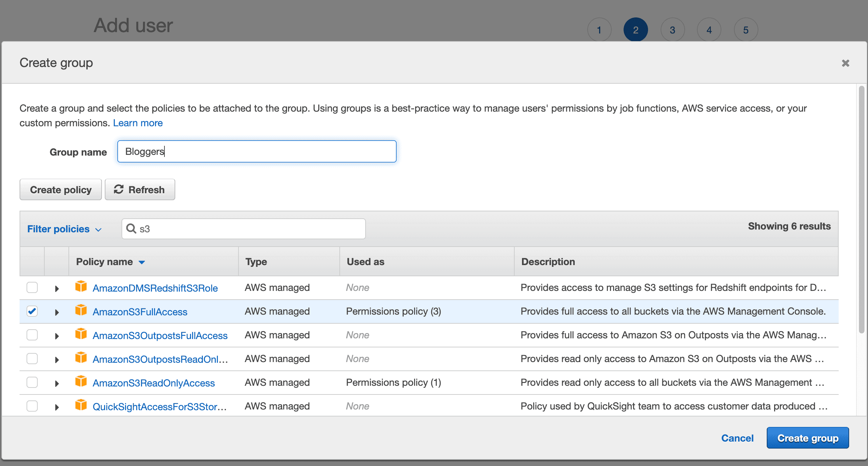Open the QuickSightAccessForS3Stor… policy link
868x466 pixels.
point(160,407)
